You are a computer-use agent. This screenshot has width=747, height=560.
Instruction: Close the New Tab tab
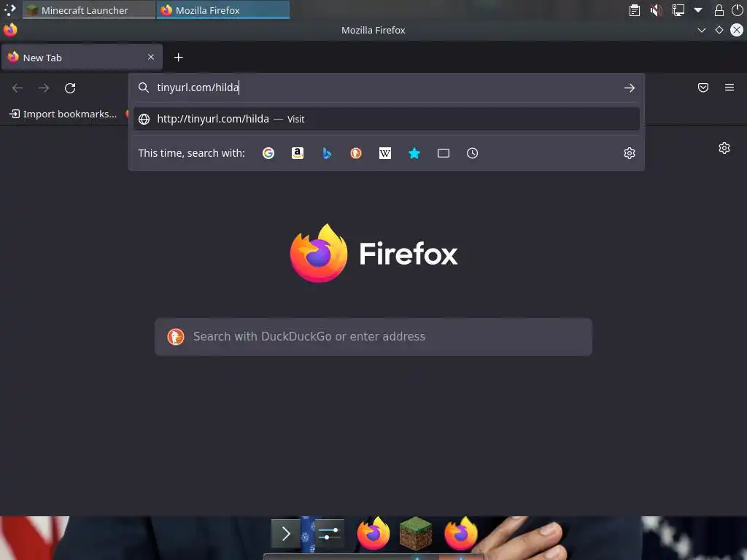(151, 57)
